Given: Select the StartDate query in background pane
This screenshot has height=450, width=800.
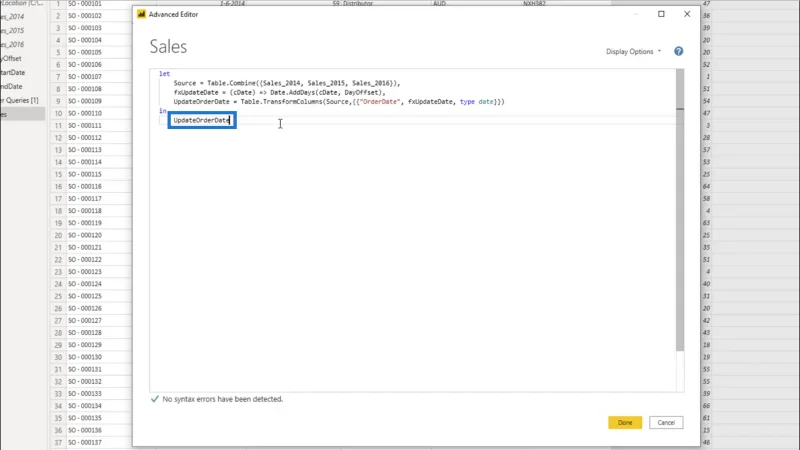Looking at the screenshot, I should (x=13, y=72).
